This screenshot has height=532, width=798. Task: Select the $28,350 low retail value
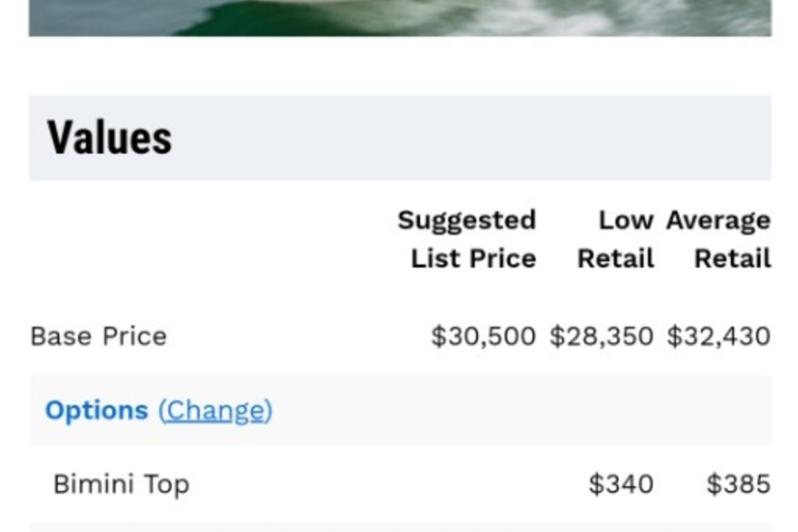pos(602,336)
